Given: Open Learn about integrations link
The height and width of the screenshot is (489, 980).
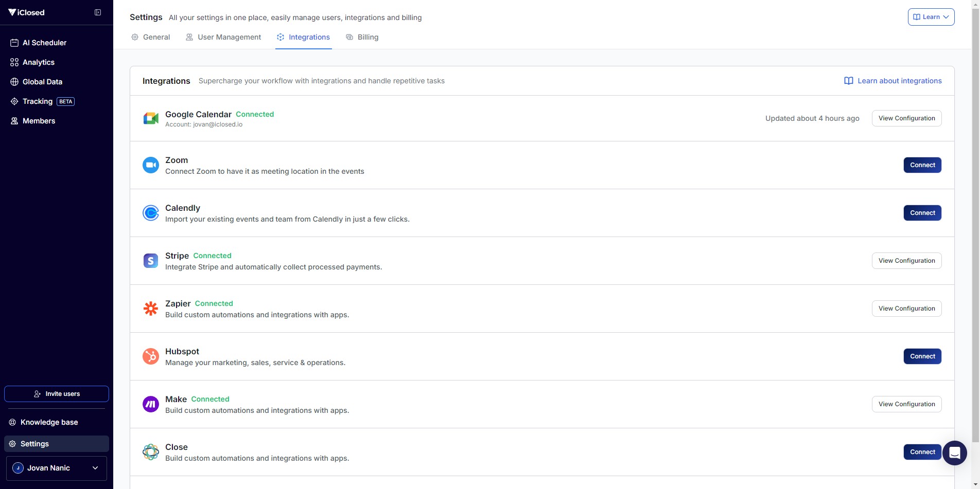Looking at the screenshot, I should (x=893, y=81).
